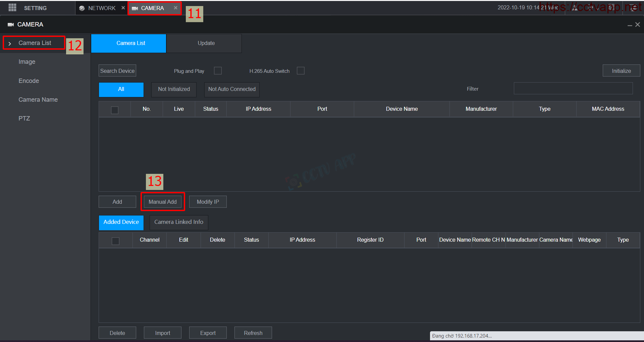Click into the Filter text field
644x342 pixels.
click(573, 89)
